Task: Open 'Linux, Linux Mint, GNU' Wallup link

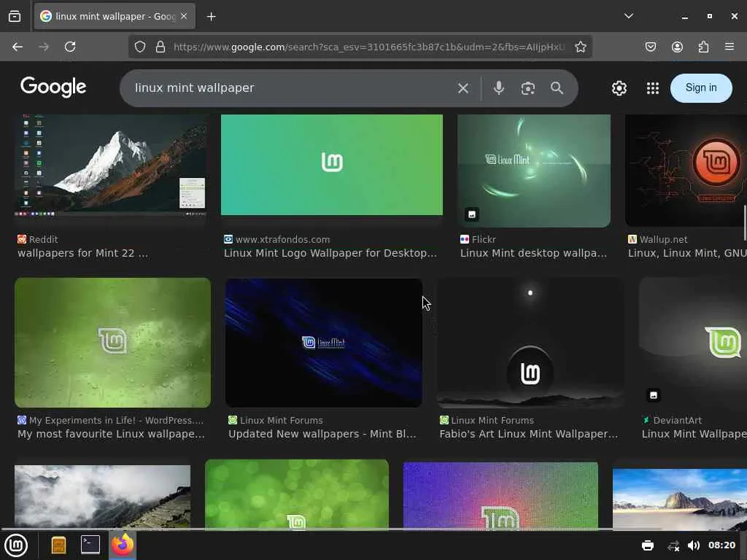Action: (687, 253)
